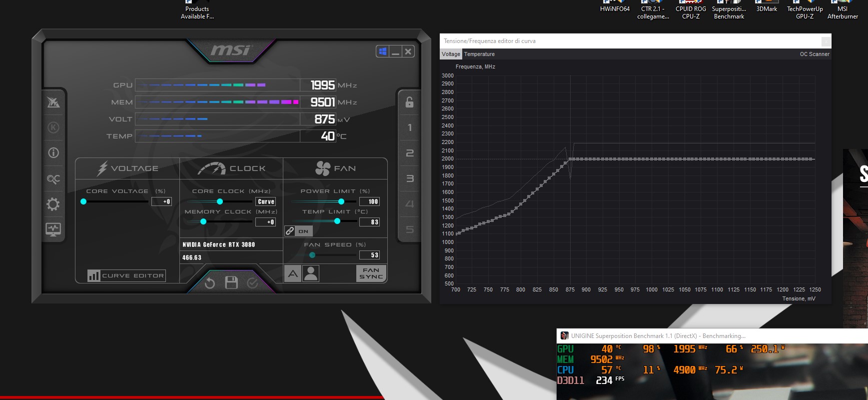Switch to the Voltage tab in curve editor
Viewport: 868px width, 400px height.
(x=451, y=54)
